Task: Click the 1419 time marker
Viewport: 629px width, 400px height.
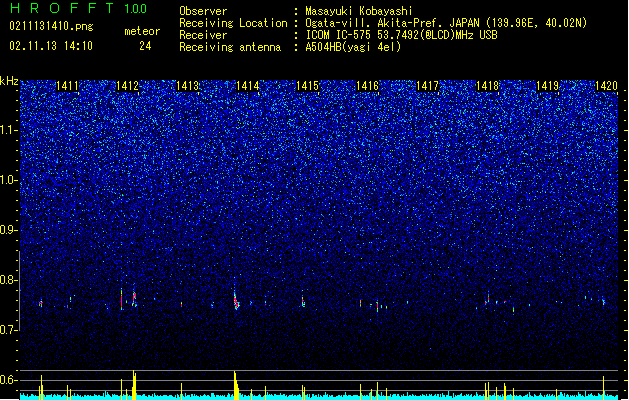Action: 548,85
